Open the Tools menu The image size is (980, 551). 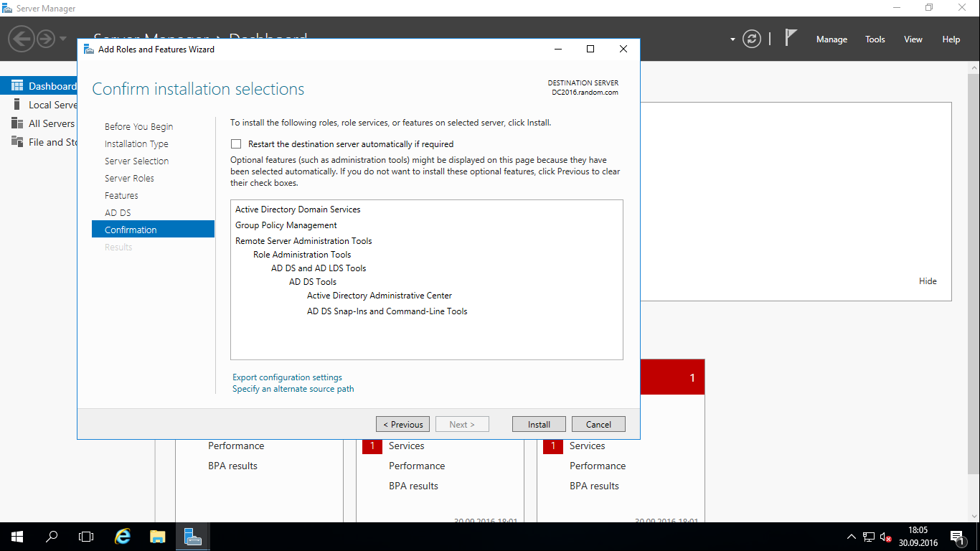[875, 39]
